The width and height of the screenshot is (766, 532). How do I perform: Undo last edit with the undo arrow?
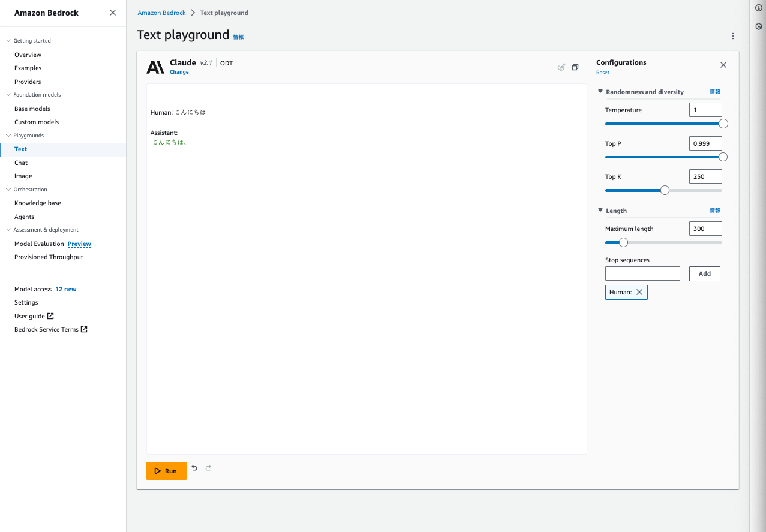tap(194, 468)
